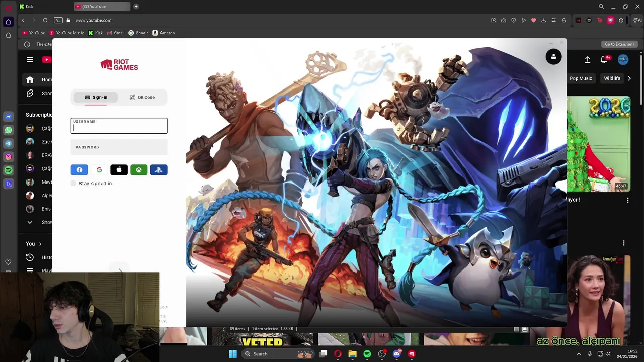Screen dimensions: 644x362
Task: Click the YouTube upload arrow icon
Action: 587,60
